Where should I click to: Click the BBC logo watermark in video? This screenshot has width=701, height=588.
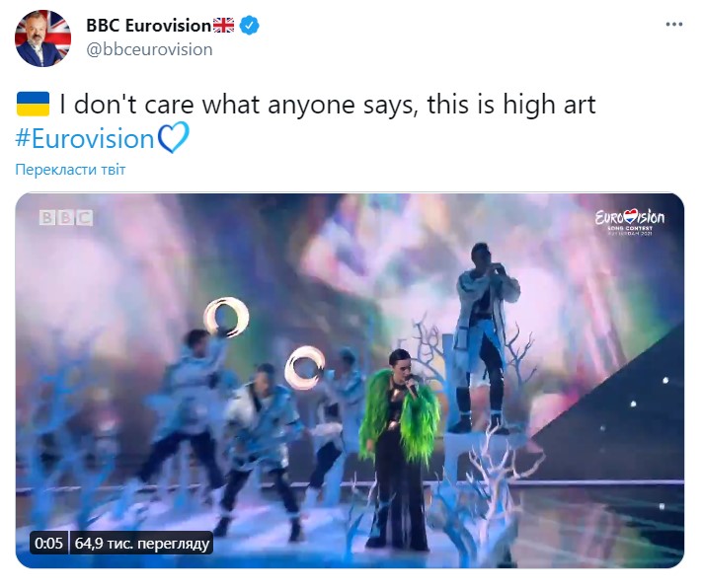click(65, 218)
